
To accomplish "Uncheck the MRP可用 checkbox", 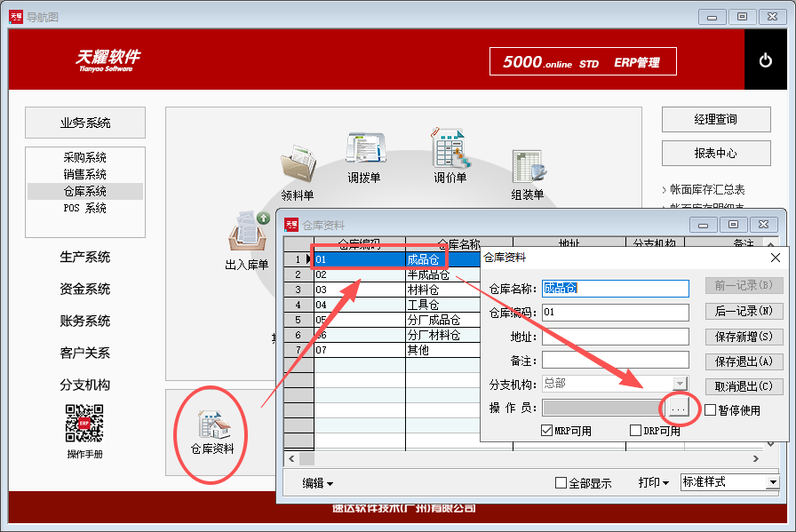I will tap(547, 431).
